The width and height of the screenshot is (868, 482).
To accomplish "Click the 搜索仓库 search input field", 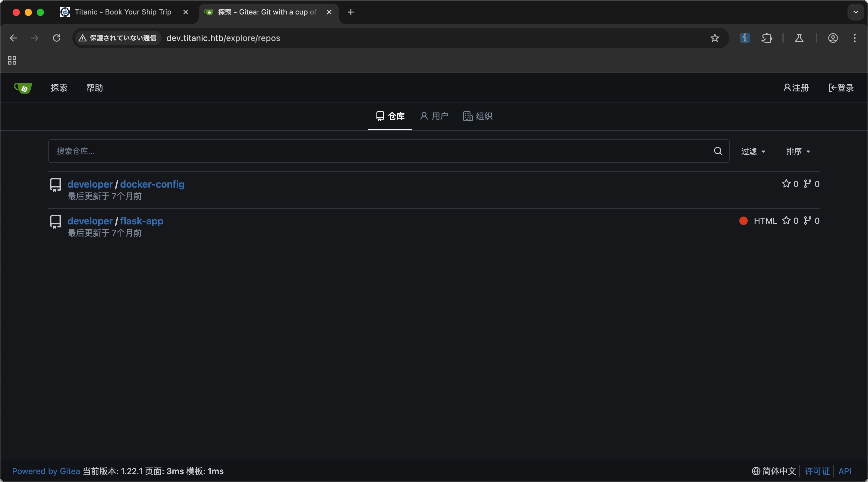I will [377, 151].
